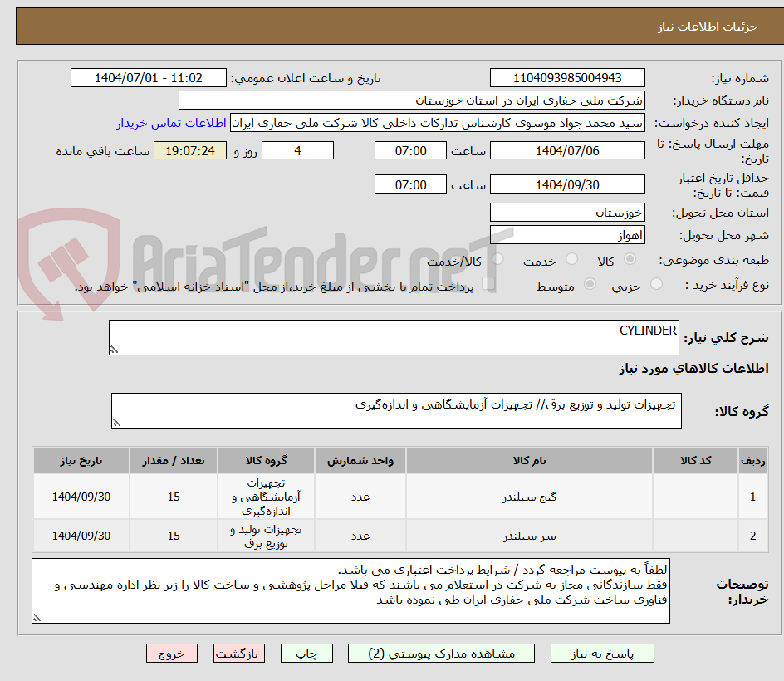Screen dimensions: 784x681
Task: Click the requester field سید محمد جواد موسوی
Action: click(438, 123)
